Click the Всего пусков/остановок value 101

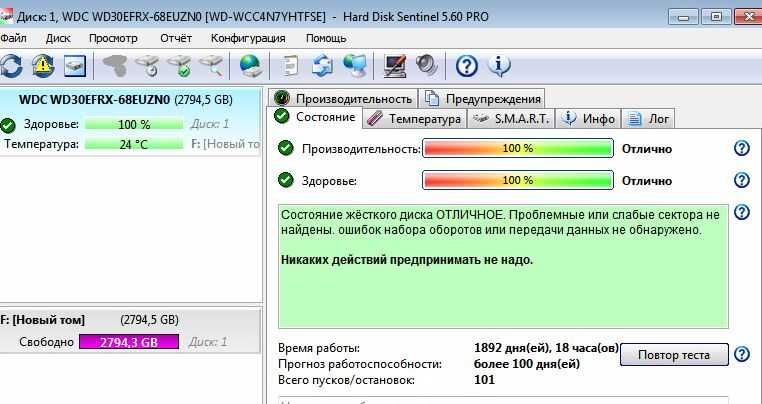[484, 380]
